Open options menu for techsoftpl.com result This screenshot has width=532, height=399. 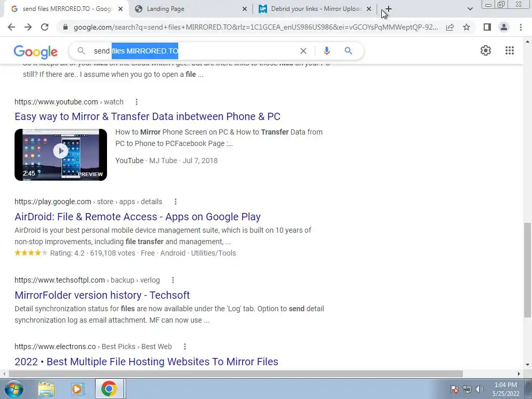coord(172,280)
